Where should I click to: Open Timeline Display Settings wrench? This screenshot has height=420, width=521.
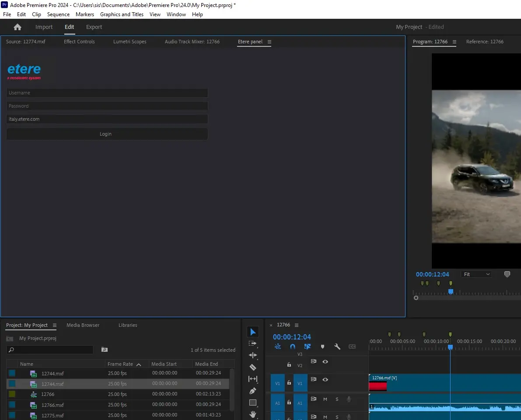click(337, 346)
